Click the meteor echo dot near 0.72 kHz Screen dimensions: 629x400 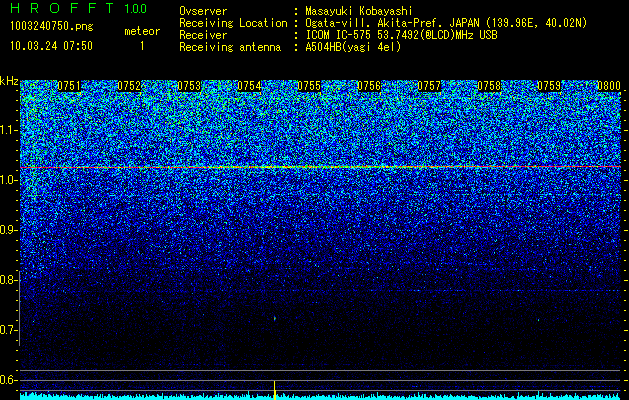coord(275,319)
